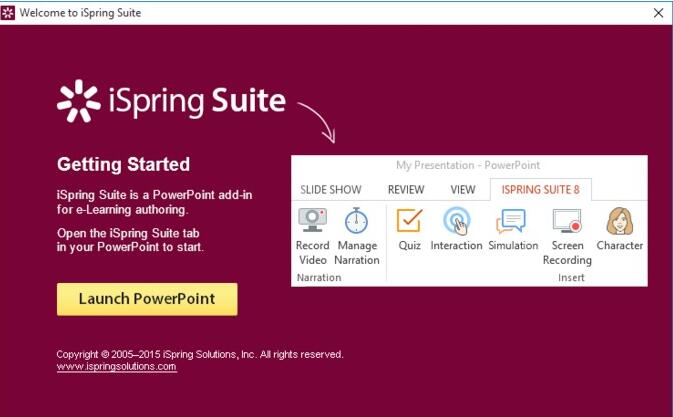Click the Interaction touch icon
Image resolution: width=673 pixels, height=417 pixels.
click(x=456, y=221)
